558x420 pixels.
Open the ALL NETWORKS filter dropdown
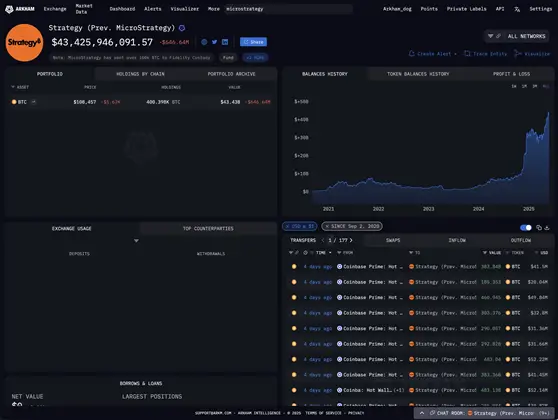tap(516, 36)
